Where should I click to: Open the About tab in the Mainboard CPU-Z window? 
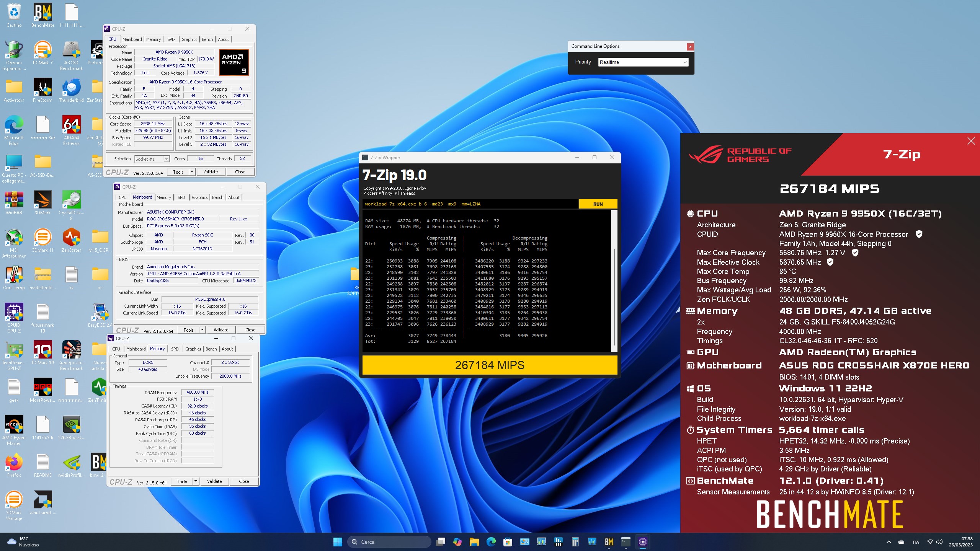coord(234,197)
